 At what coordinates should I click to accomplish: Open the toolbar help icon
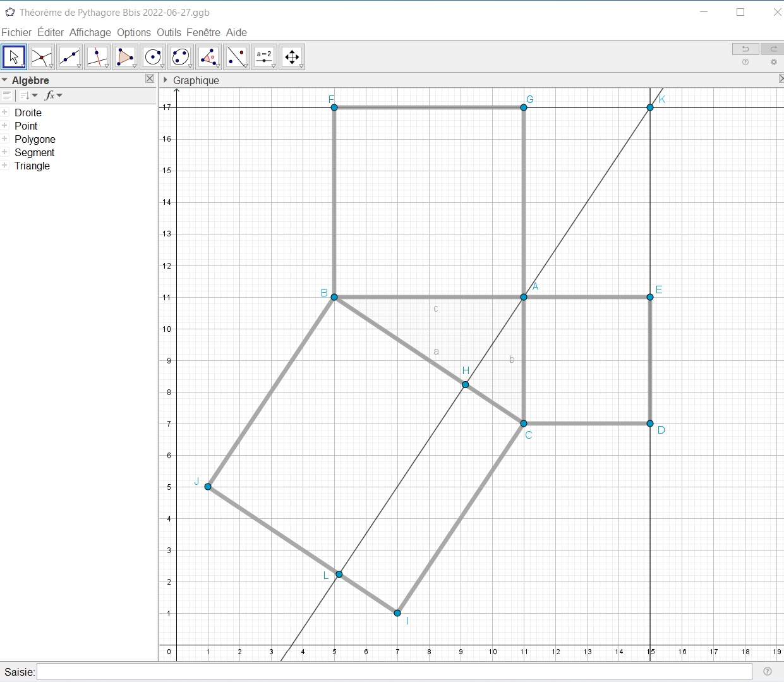tap(745, 62)
